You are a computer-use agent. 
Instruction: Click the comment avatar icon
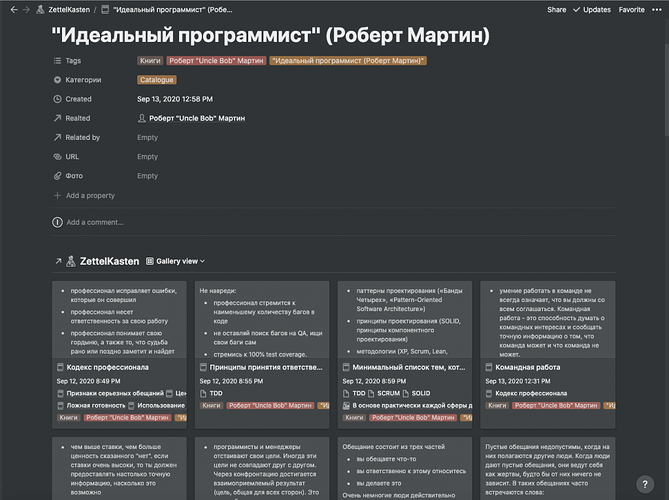pos(58,222)
